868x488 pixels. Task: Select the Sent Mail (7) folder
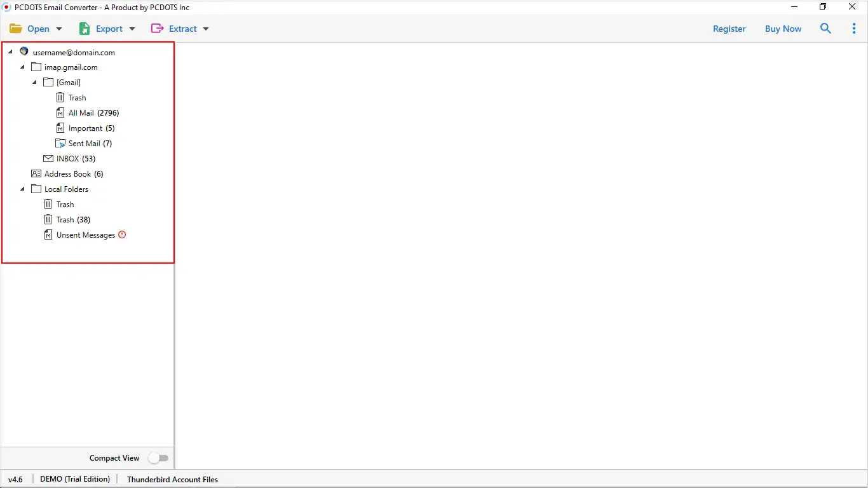click(x=90, y=144)
